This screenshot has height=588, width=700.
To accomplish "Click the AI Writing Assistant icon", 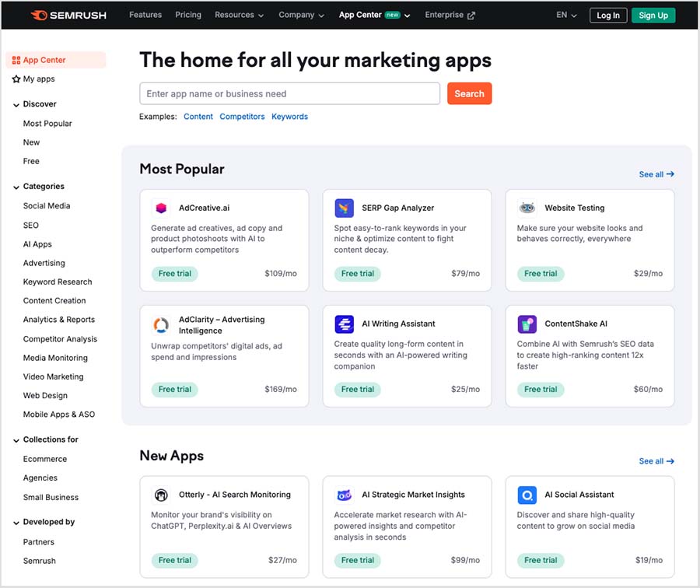I will click(345, 324).
